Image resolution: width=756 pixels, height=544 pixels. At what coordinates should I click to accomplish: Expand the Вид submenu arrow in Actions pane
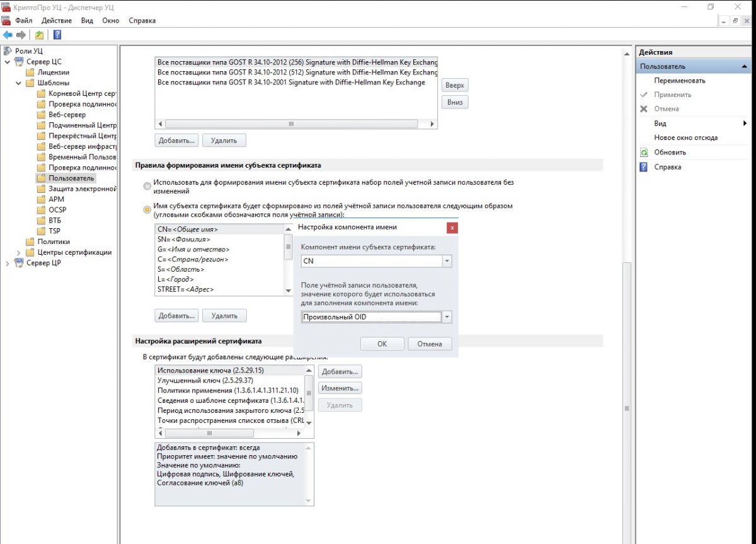[745, 124]
